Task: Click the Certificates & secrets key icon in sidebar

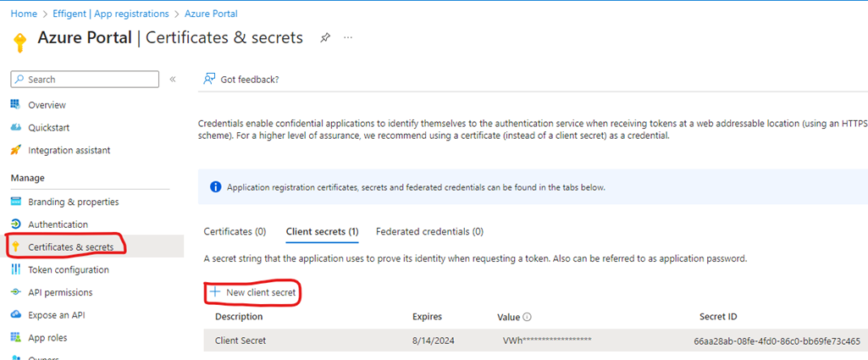Action: 15,247
